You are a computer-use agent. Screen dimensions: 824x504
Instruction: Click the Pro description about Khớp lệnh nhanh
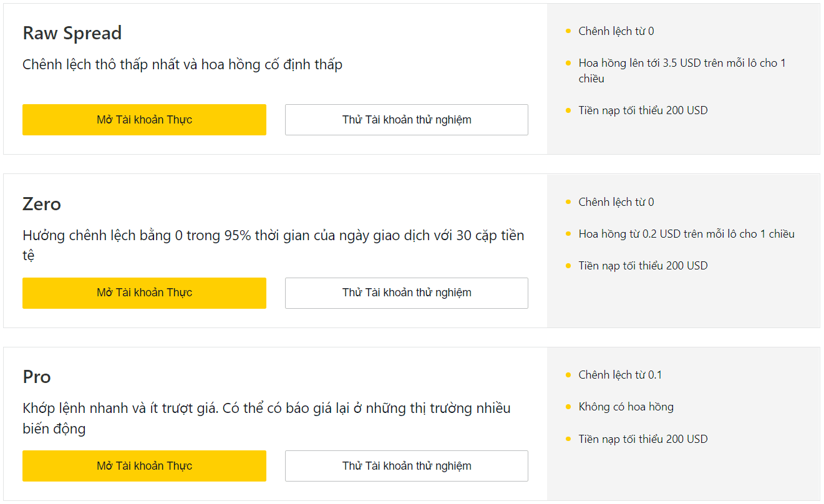coord(267,419)
